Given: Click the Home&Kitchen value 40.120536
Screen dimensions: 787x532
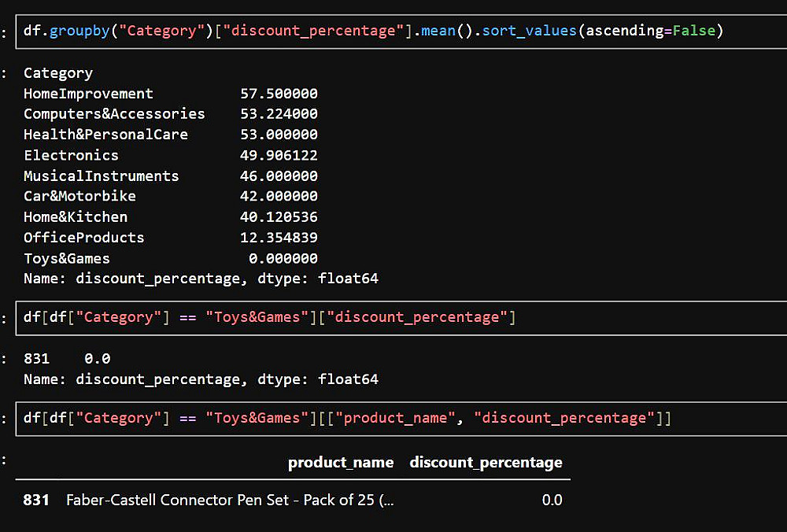Looking at the screenshot, I should [279, 216].
